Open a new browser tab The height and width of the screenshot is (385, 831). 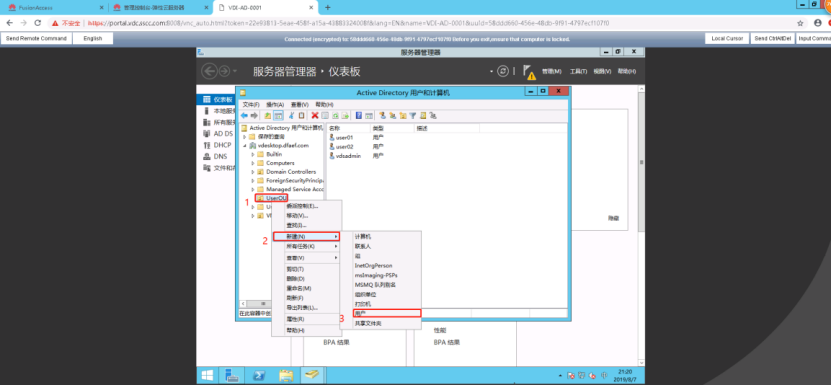click(x=328, y=7)
